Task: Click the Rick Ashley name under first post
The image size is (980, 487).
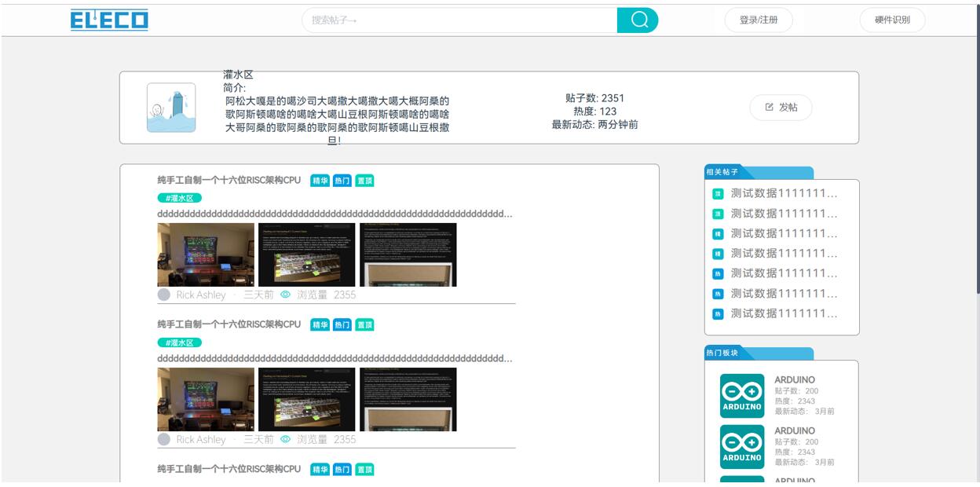Action: tap(201, 295)
